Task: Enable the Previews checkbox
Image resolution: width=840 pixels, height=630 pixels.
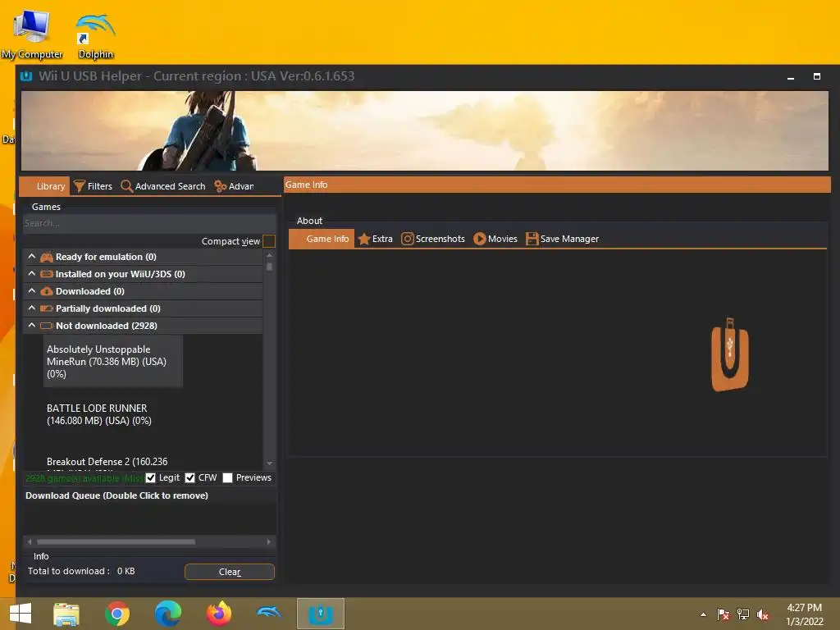Action: point(227,478)
